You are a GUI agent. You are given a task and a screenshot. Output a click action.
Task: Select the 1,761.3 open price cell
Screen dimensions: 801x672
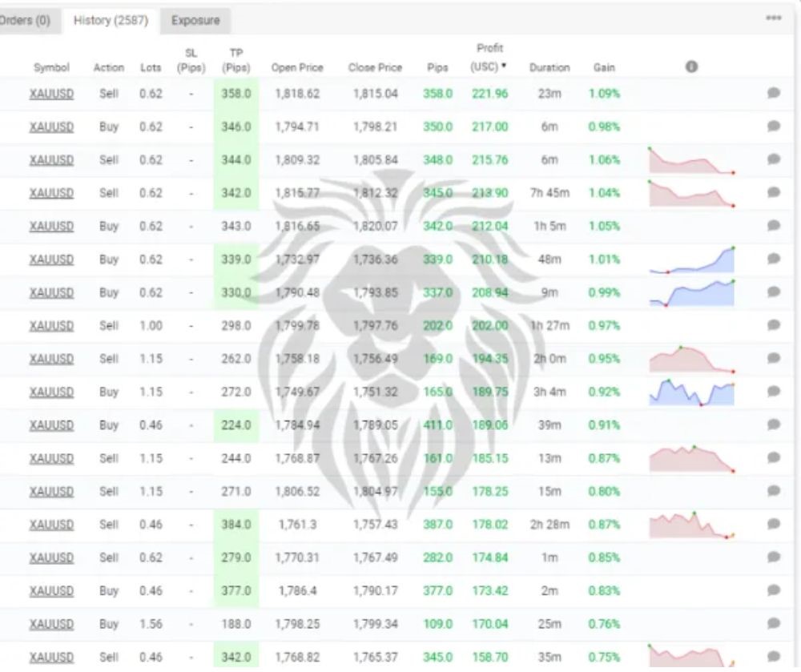(297, 525)
